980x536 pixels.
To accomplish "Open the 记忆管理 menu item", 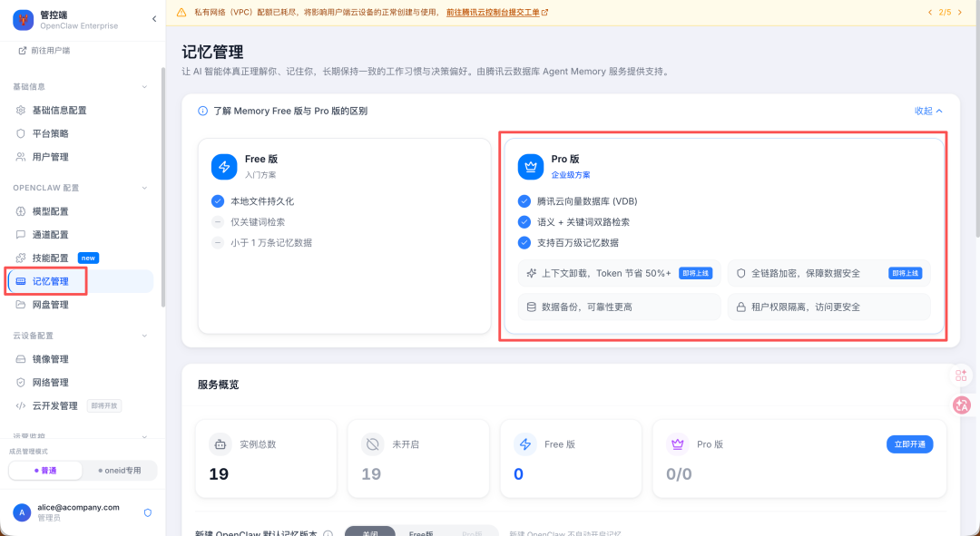I will (x=81, y=281).
